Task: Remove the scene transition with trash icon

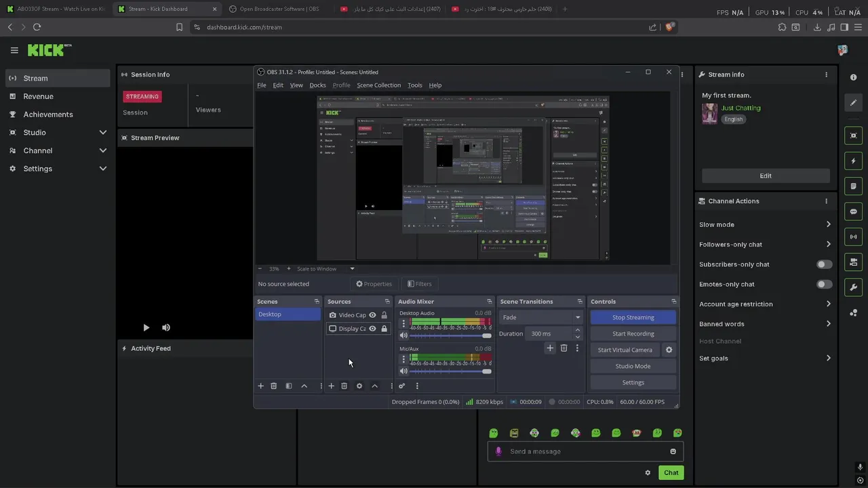Action: point(564,348)
